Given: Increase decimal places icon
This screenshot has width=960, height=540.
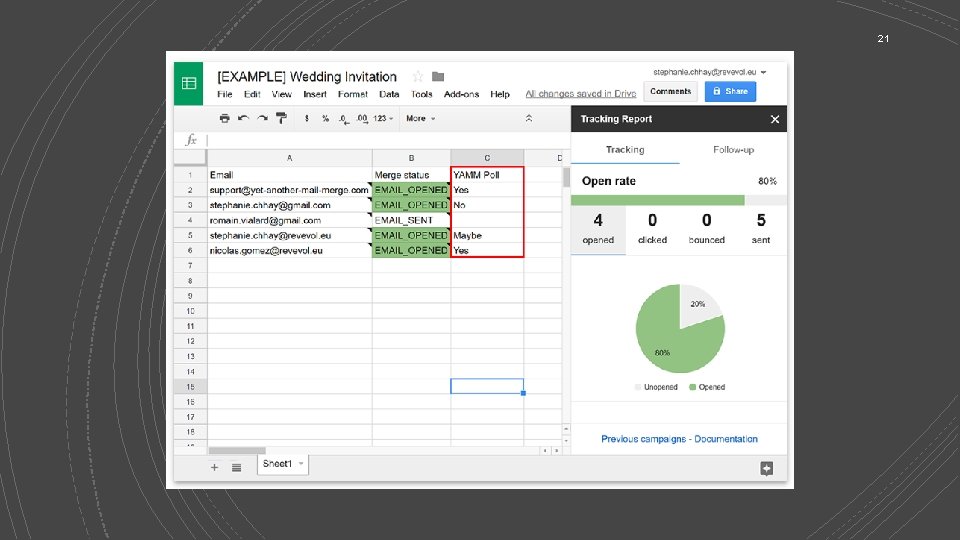Looking at the screenshot, I should [362, 119].
